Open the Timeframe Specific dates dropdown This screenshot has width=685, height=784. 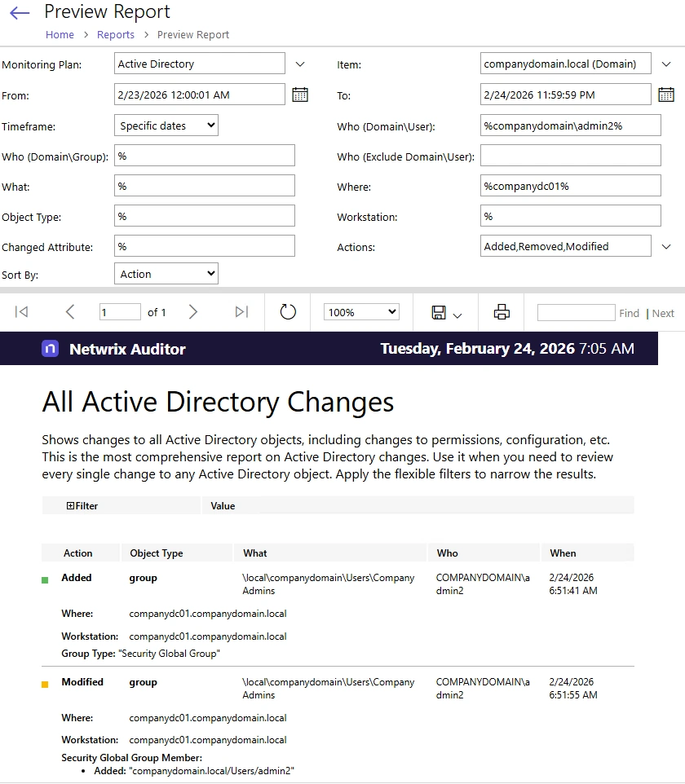click(x=166, y=126)
